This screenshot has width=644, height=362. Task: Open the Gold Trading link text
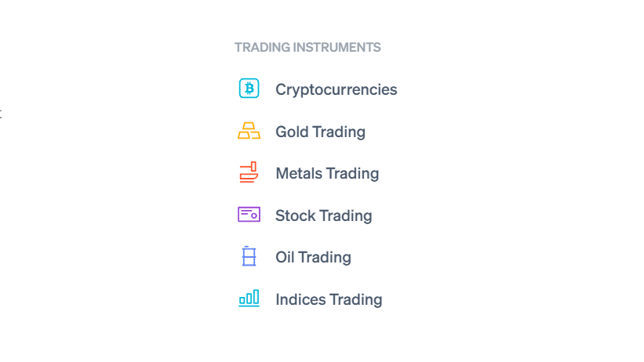click(x=320, y=132)
